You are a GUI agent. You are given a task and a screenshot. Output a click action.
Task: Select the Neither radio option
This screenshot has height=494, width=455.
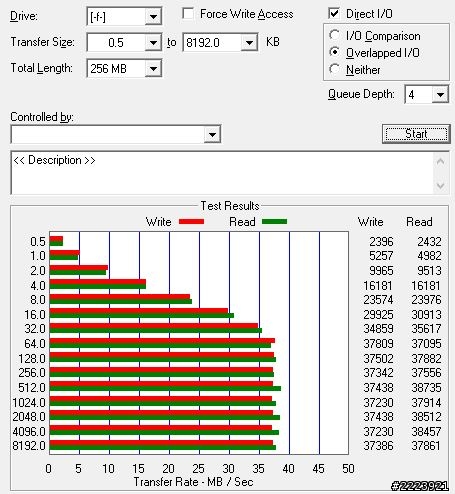pos(334,69)
